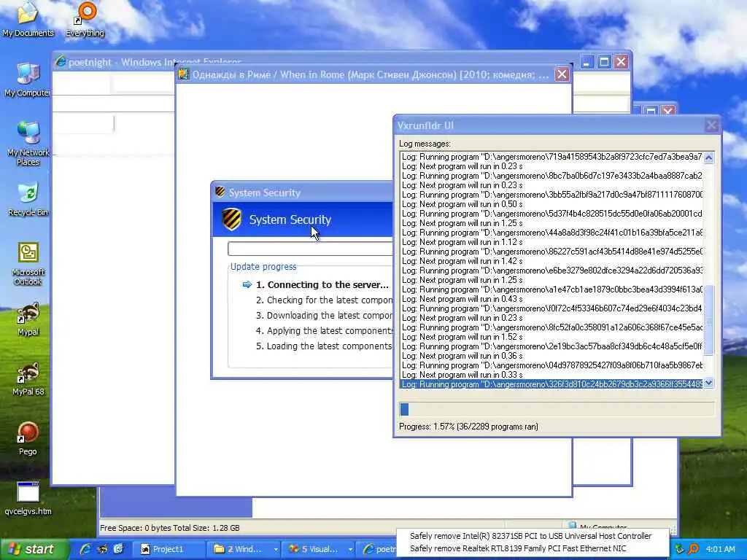This screenshot has width=747, height=560.
Task: Select the Everything shortcut on desktop
Action: 85,19
